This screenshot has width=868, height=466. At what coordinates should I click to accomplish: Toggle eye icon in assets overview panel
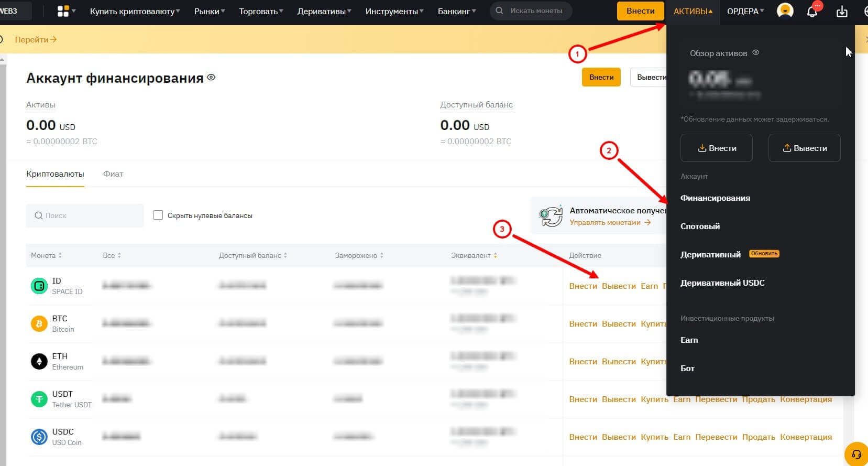[x=755, y=53]
